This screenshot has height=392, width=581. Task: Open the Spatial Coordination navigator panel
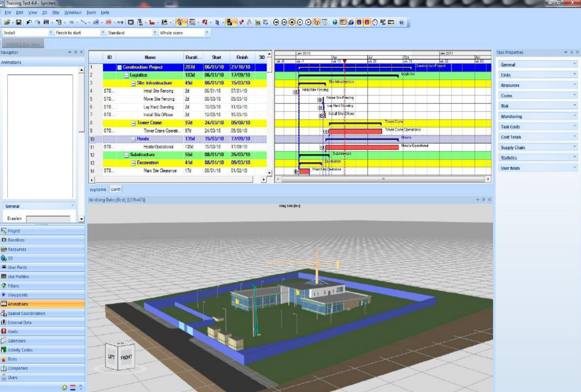(x=42, y=313)
